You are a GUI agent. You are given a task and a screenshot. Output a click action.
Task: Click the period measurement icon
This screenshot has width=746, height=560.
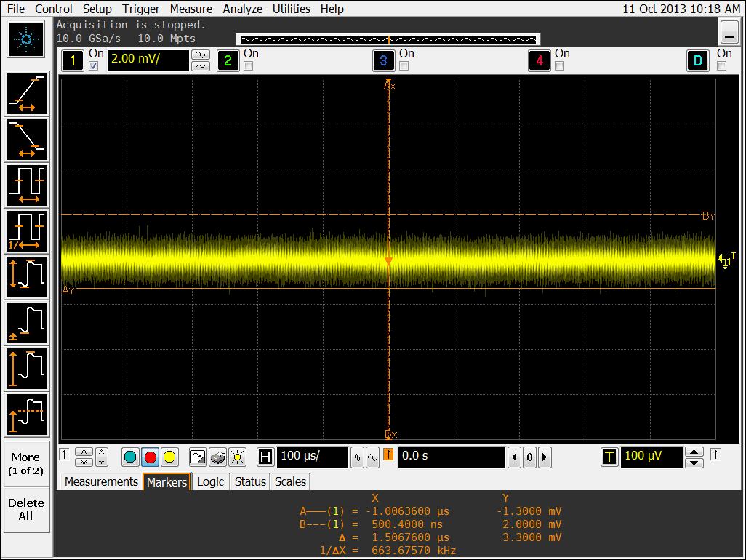pyautogui.click(x=27, y=185)
